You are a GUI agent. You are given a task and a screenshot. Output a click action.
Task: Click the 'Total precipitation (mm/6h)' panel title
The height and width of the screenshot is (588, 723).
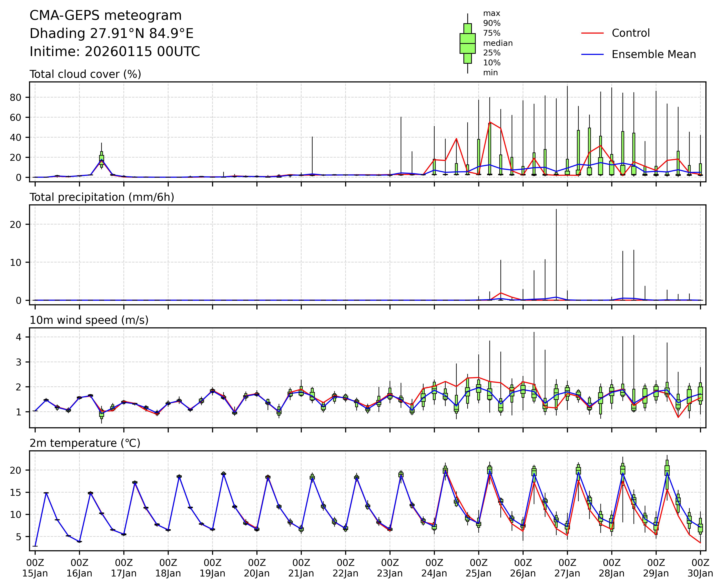tap(102, 197)
